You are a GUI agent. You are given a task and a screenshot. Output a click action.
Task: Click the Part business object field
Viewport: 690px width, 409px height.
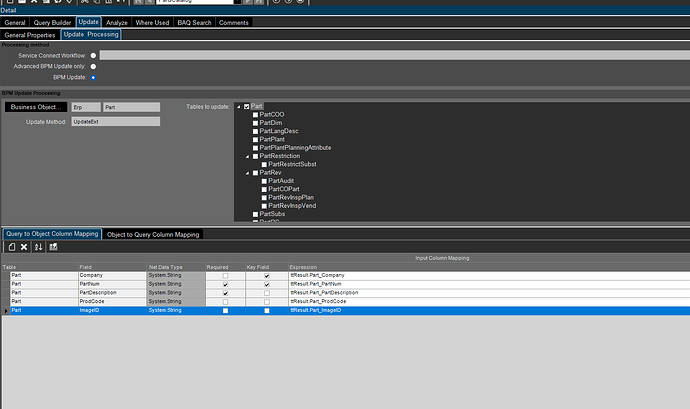(x=132, y=107)
